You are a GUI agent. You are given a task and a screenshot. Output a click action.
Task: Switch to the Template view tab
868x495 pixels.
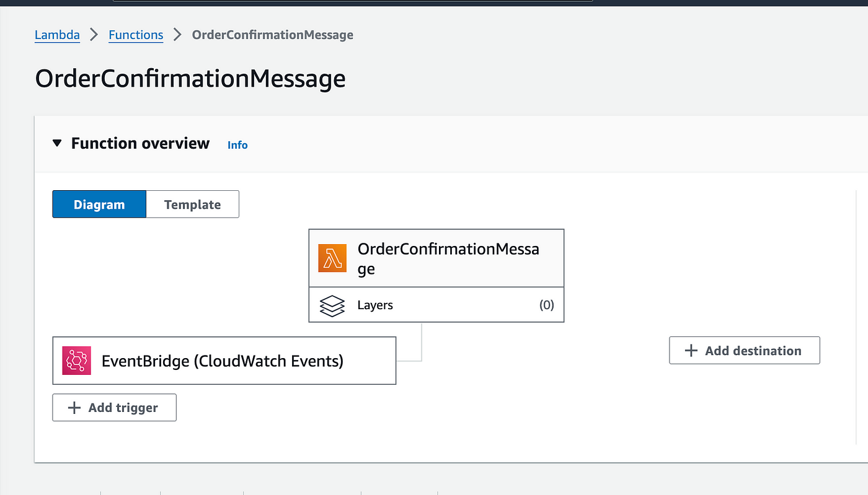click(192, 204)
